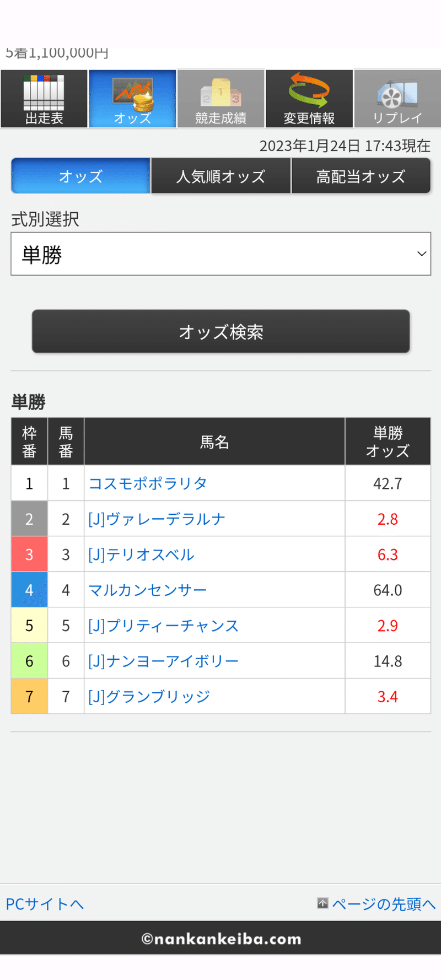Change bet type from 単勝 combo box

coord(220,254)
